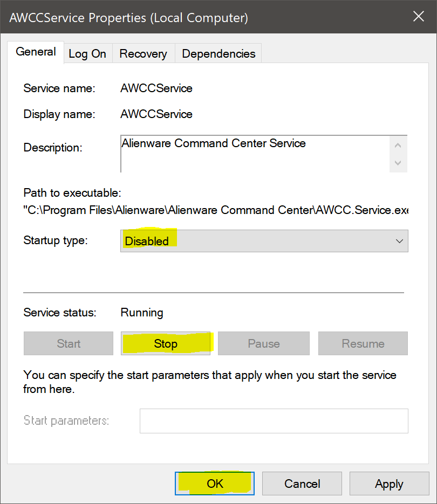This screenshot has height=504, width=437.
Task: Click inside the Description text box
Action: [255, 153]
